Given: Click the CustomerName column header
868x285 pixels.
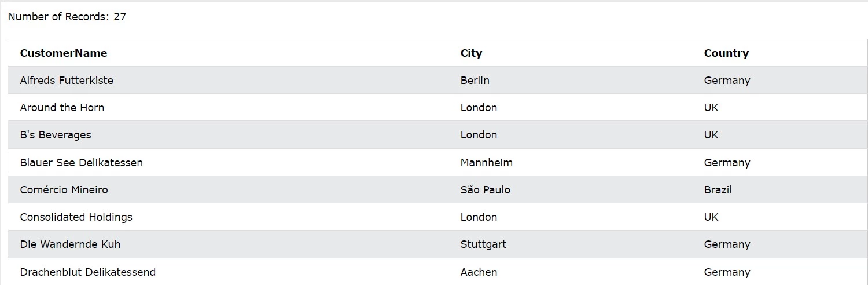Looking at the screenshot, I should pyautogui.click(x=64, y=53).
